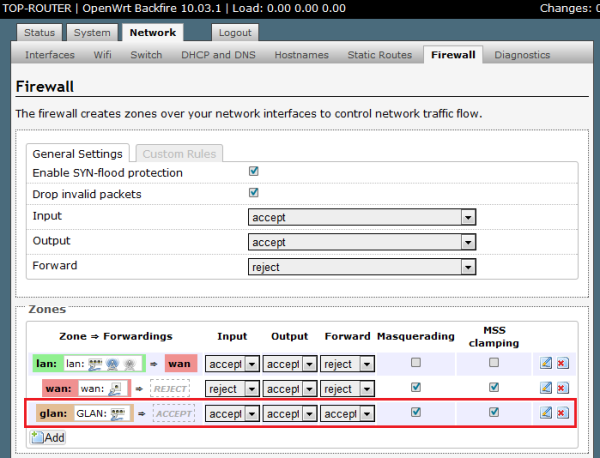Click the interface icon in wan zone
The height and width of the screenshot is (458, 600).
click(x=115, y=388)
